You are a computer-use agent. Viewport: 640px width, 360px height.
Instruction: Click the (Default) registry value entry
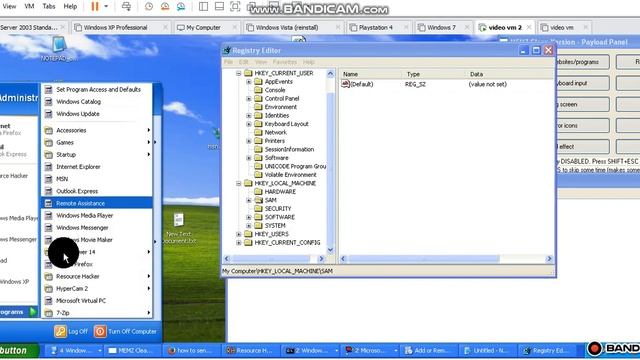click(x=357, y=84)
